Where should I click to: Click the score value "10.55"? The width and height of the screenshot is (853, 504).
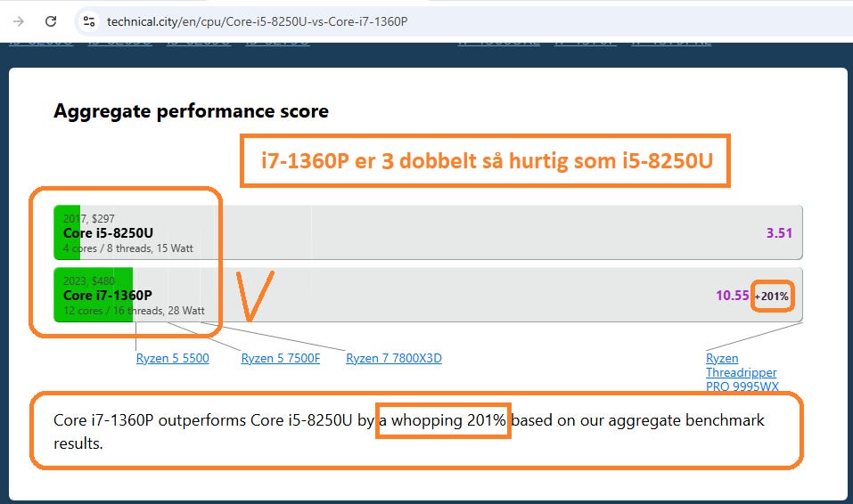click(x=733, y=296)
